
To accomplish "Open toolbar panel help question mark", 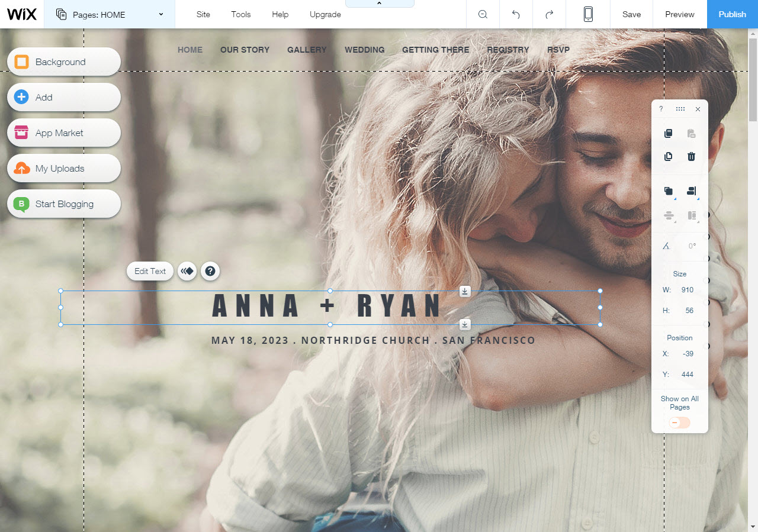I will click(661, 109).
